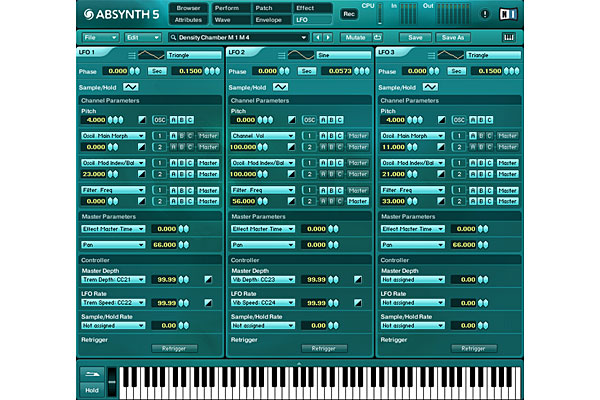The height and width of the screenshot is (400, 600).
Task: Open the LFO 1 header menu lines icon
Action: [132, 56]
